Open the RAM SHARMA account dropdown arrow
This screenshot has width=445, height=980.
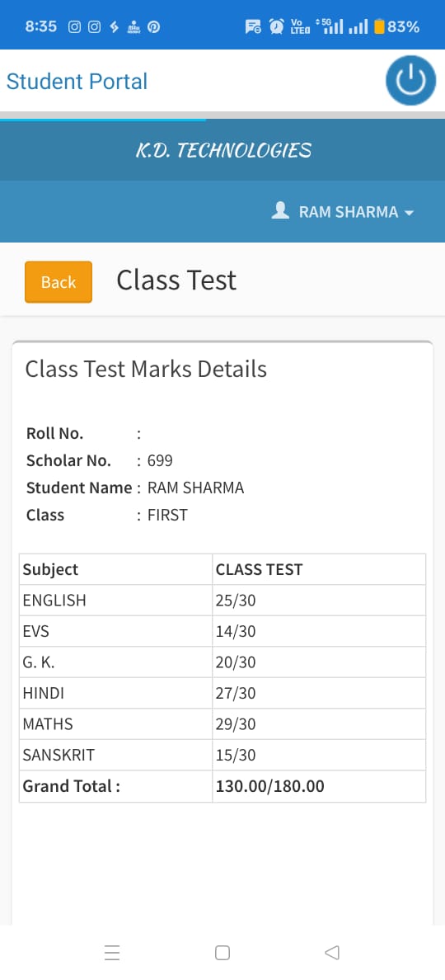pyautogui.click(x=410, y=213)
